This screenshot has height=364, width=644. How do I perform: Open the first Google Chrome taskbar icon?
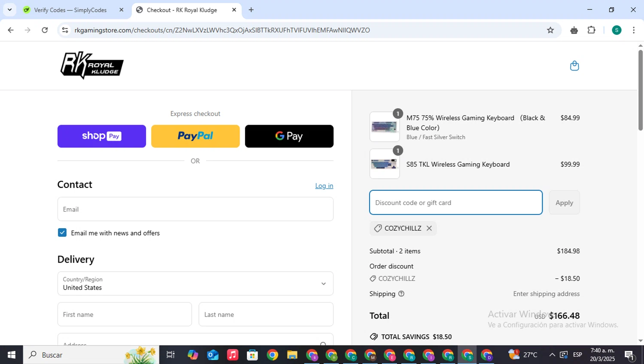click(x=272, y=355)
